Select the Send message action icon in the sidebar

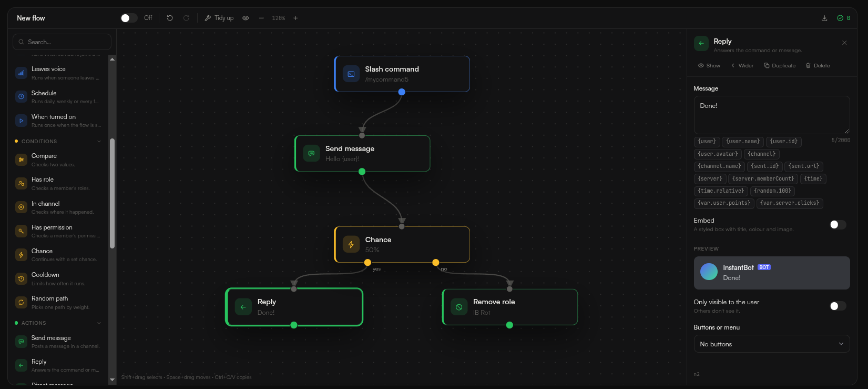(21, 342)
